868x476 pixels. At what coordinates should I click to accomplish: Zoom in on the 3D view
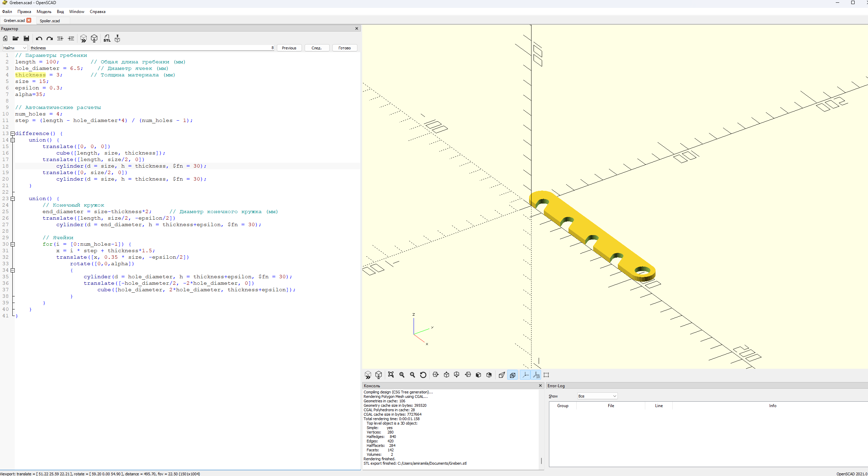(x=402, y=375)
